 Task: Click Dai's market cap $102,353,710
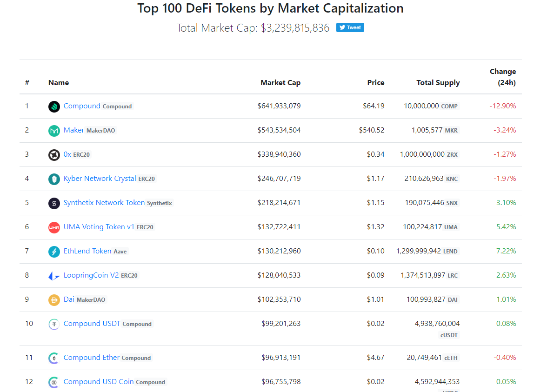pos(279,299)
